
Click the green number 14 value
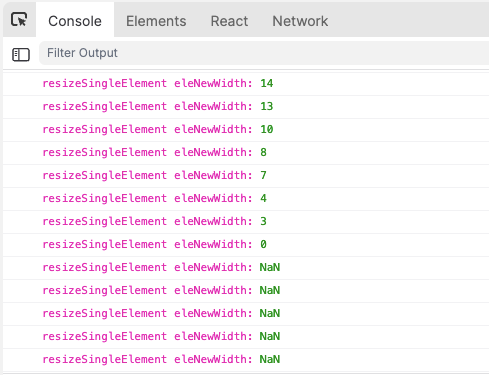267,83
